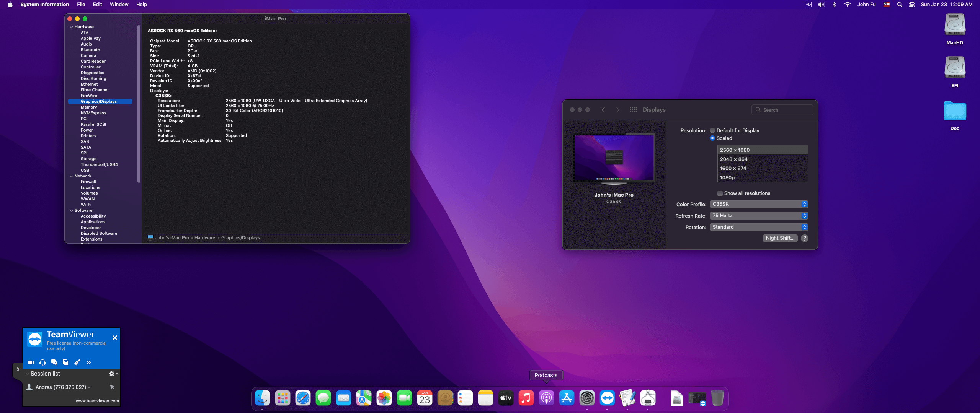Collapse the Network section in sidebar
This screenshot has width=980, height=413.
(x=72, y=176)
